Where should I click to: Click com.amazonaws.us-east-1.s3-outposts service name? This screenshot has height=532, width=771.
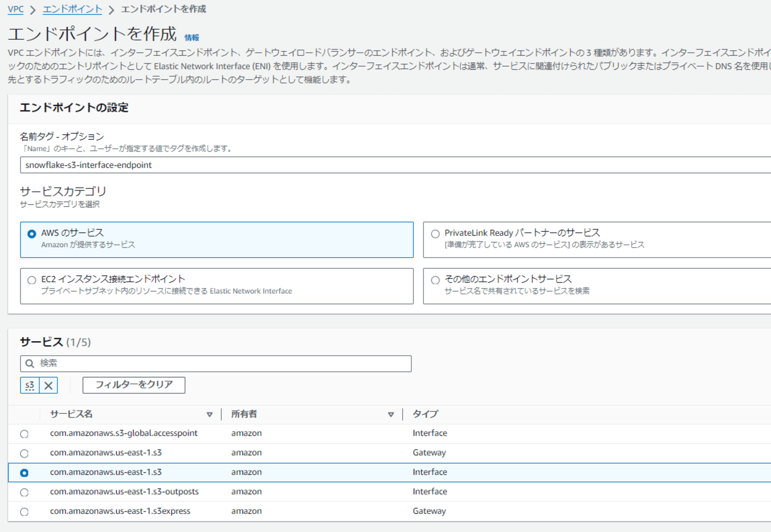pyautogui.click(x=124, y=492)
